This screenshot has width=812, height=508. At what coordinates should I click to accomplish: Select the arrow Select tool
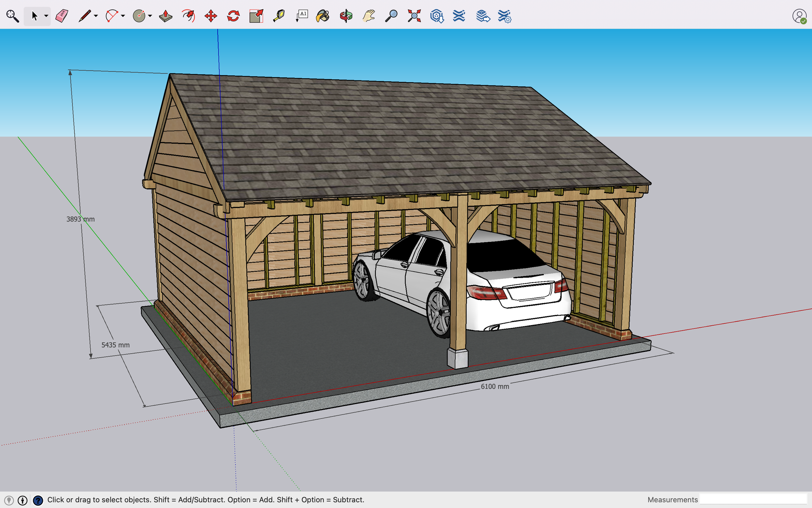[34, 16]
